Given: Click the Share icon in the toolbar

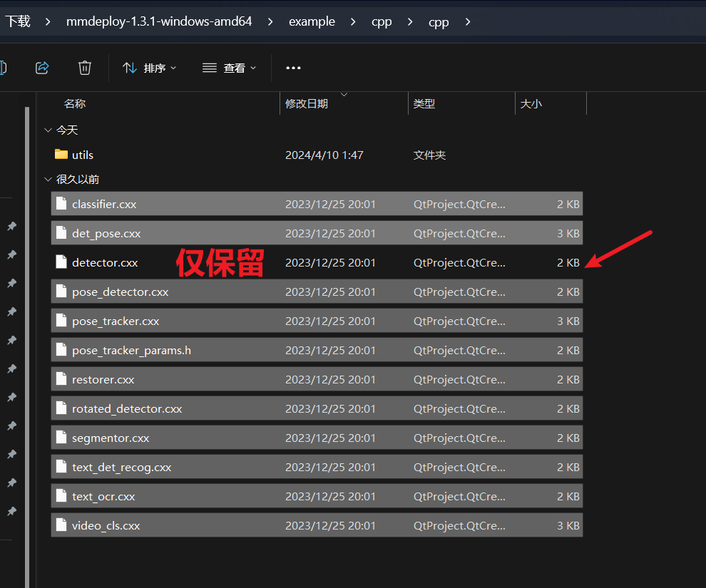Looking at the screenshot, I should [x=42, y=68].
